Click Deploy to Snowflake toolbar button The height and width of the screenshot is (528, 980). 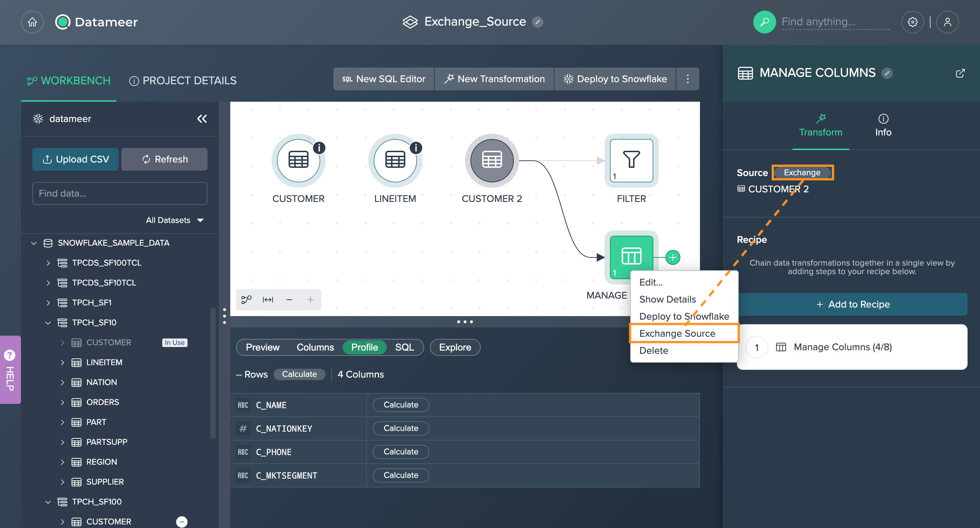click(x=615, y=79)
